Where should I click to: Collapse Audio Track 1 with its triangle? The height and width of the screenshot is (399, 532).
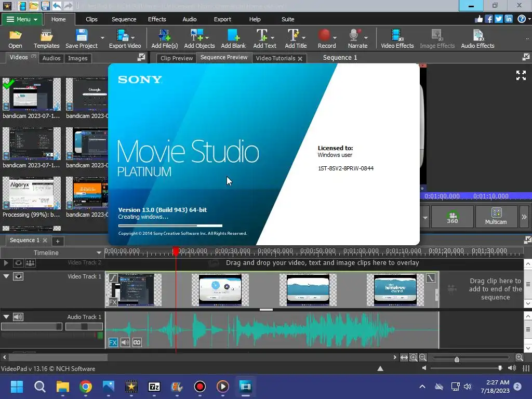pos(6,317)
